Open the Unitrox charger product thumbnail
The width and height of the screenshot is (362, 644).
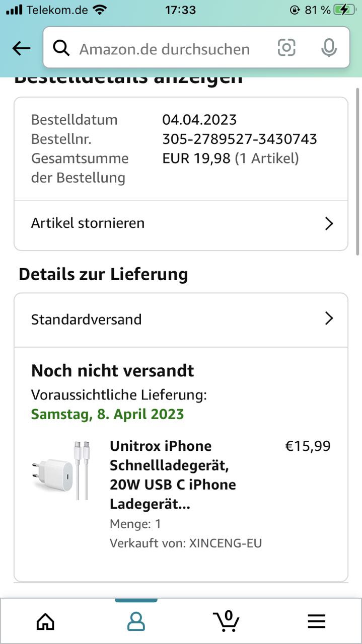click(60, 471)
